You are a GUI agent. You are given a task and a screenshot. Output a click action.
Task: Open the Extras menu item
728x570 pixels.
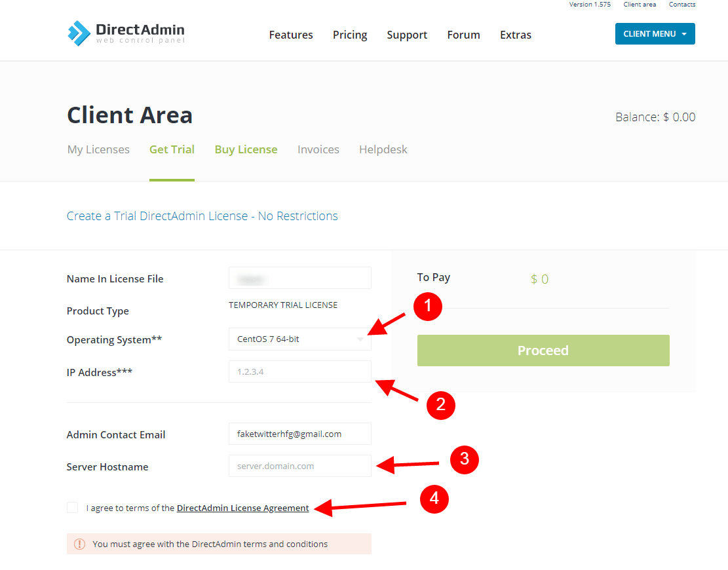[516, 35]
